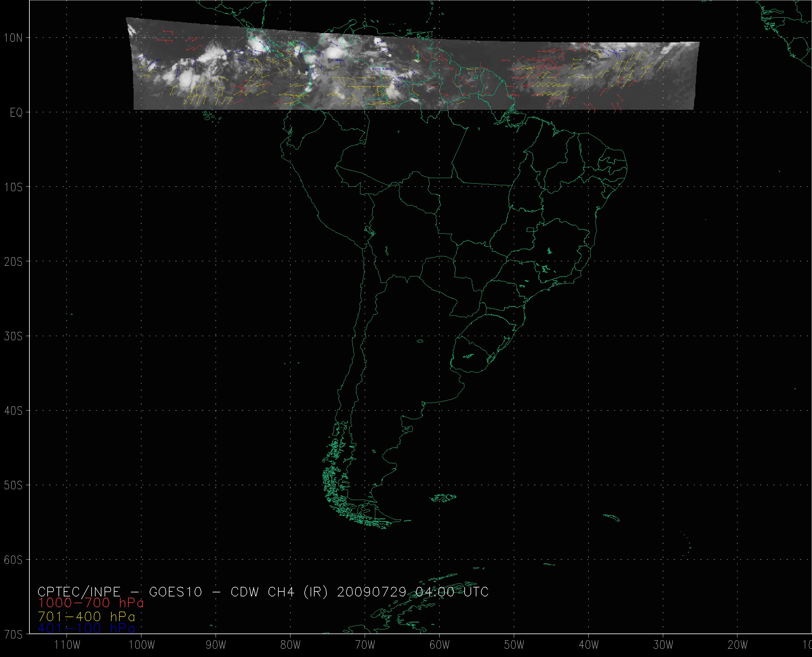Viewport: 812px width, 657px height.
Task: Click the 1000-700 hPa red legend label
Action: tap(91, 603)
